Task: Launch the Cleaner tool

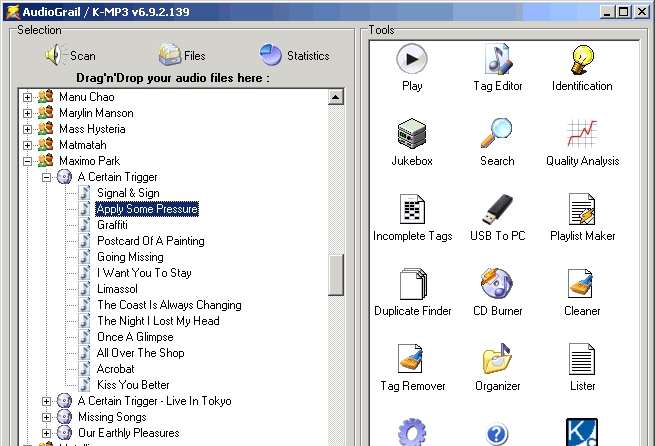Action: click(x=582, y=292)
